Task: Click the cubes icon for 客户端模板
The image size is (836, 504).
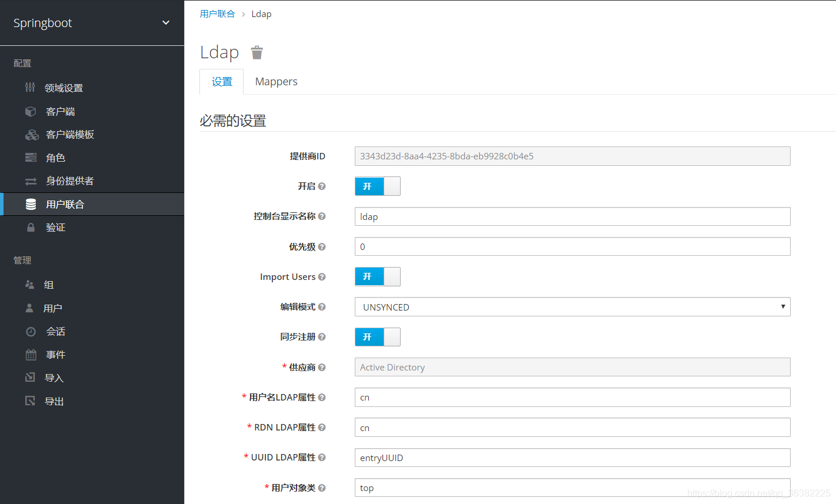Action: (32, 135)
